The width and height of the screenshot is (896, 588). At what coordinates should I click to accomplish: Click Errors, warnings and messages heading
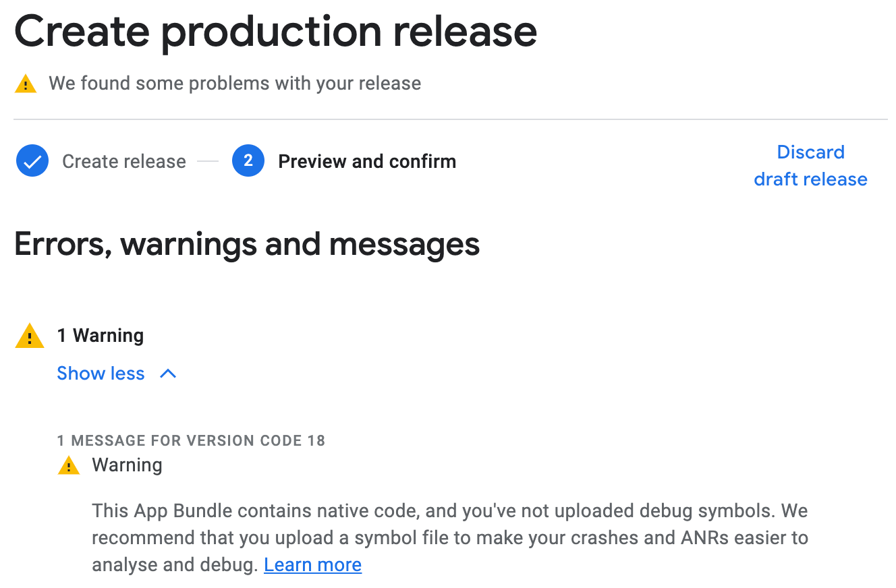247,244
